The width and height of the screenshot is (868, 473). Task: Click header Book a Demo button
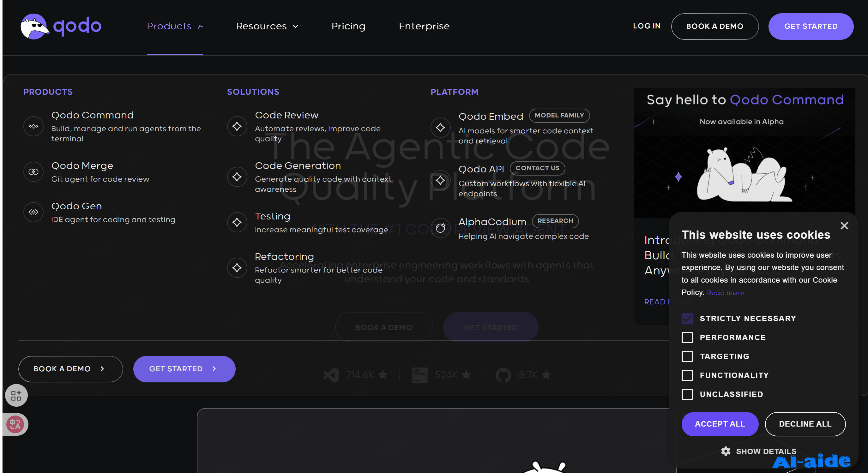[715, 26]
